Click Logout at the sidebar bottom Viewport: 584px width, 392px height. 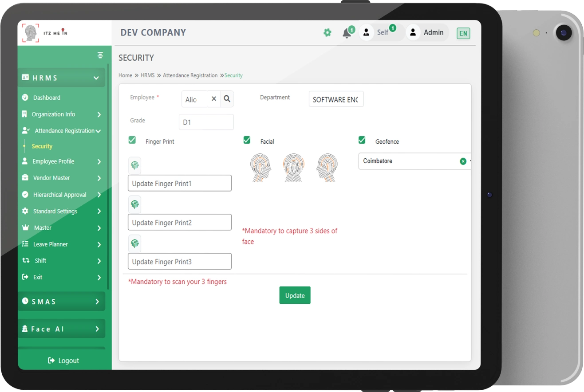pyautogui.click(x=63, y=361)
